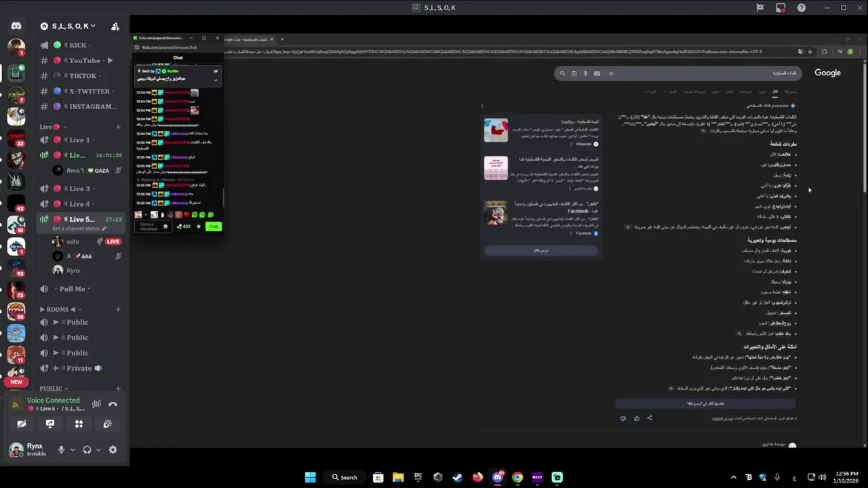
Task: Disconnect from voice using the hang-up icon
Action: click(x=113, y=404)
